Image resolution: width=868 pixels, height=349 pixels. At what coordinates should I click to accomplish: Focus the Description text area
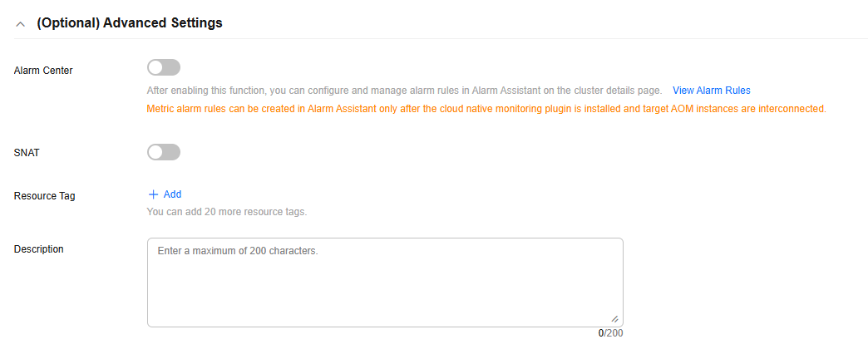385,283
